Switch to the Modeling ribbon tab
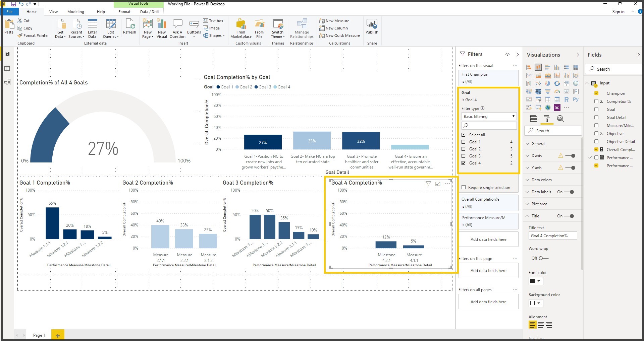644x341 pixels. point(76,12)
